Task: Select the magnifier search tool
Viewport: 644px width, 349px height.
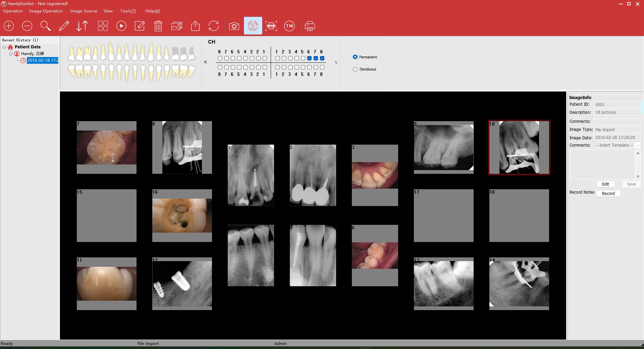Action: (45, 26)
